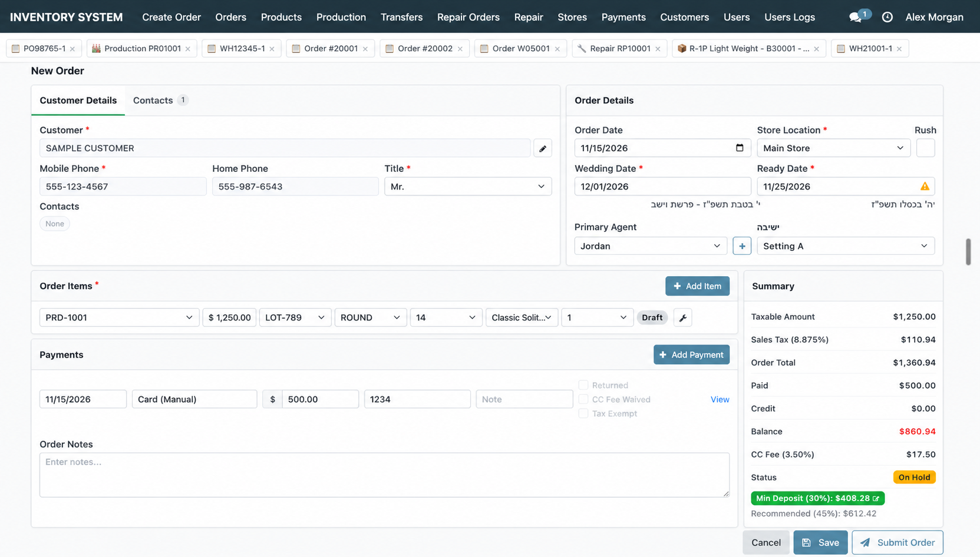Switch to Order #20001 tab
The width and height of the screenshot is (980, 557).
[x=330, y=49]
